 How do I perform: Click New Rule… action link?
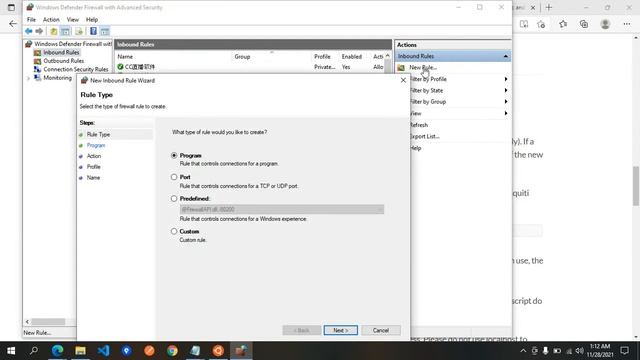(423, 67)
